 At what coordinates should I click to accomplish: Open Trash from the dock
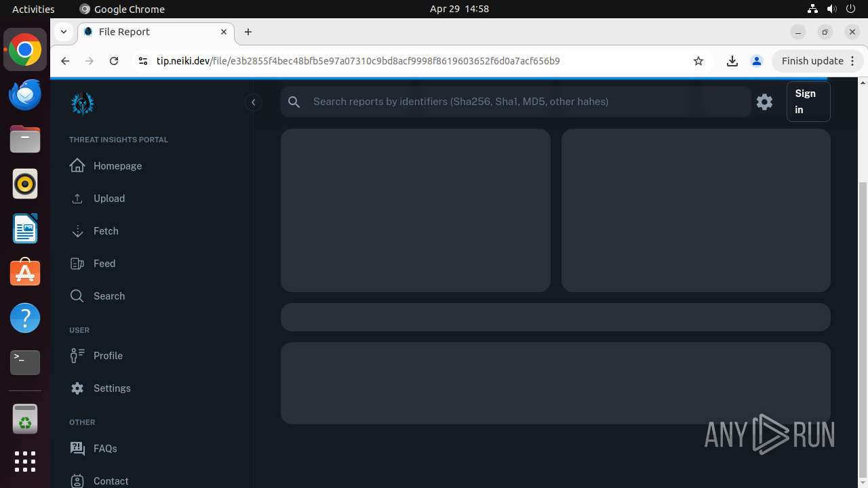[25, 420]
